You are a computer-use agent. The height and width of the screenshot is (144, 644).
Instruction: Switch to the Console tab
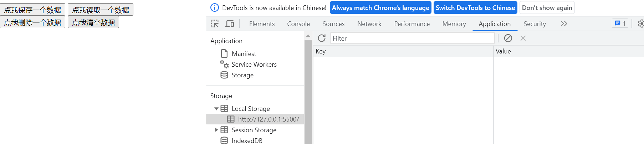coord(298,24)
